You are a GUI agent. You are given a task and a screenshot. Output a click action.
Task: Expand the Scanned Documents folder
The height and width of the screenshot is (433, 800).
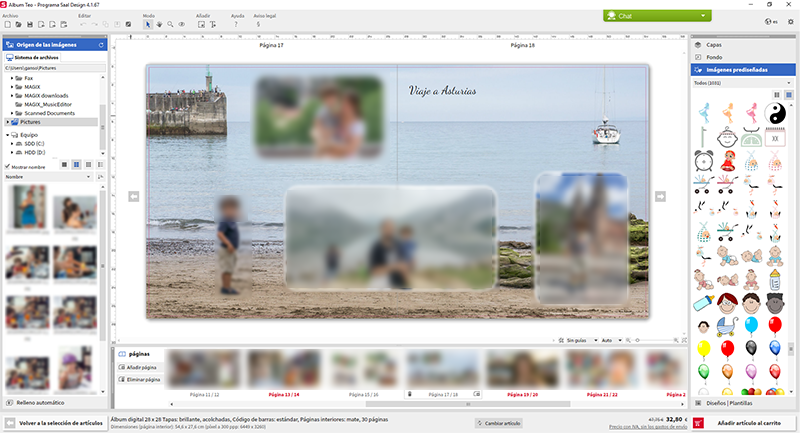(12, 113)
